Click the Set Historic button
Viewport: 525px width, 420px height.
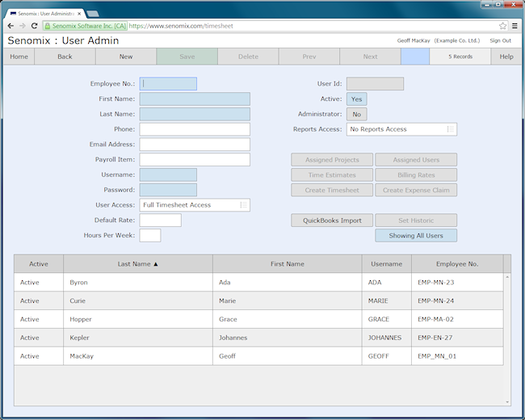coord(416,220)
